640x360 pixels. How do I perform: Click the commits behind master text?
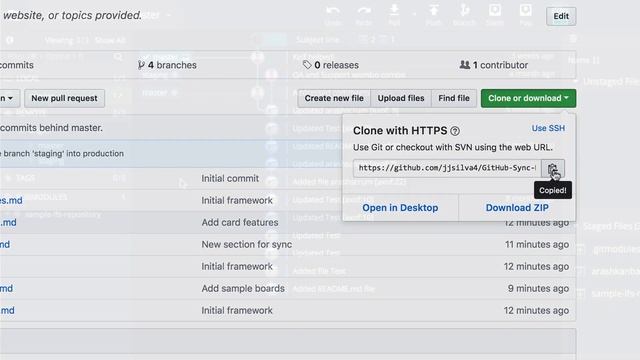point(51,128)
